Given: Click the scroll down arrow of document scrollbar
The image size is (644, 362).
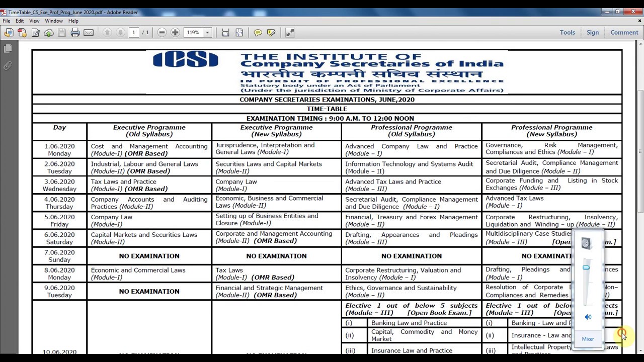Looking at the screenshot, I should point(640,350).
